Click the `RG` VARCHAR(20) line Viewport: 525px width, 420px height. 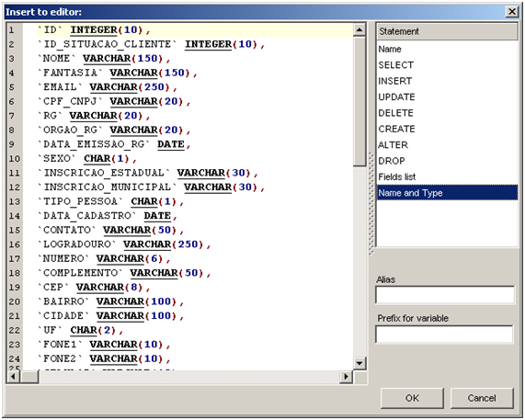pos(94,116)
